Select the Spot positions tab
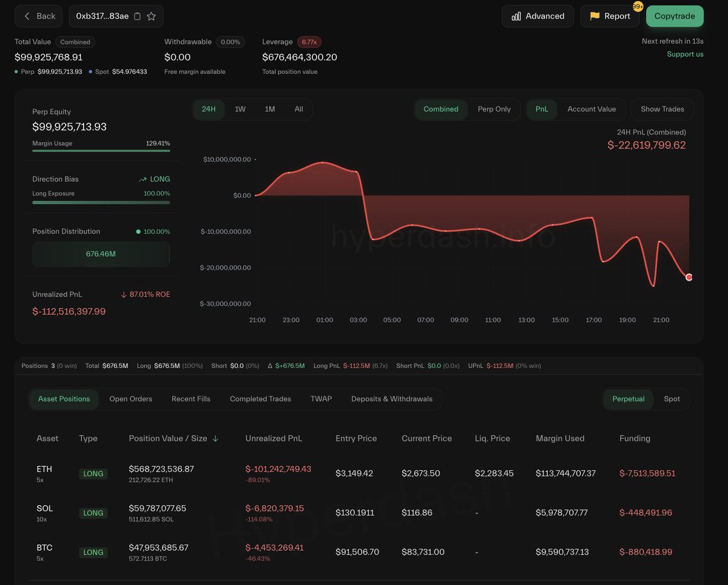 point(672,399)
